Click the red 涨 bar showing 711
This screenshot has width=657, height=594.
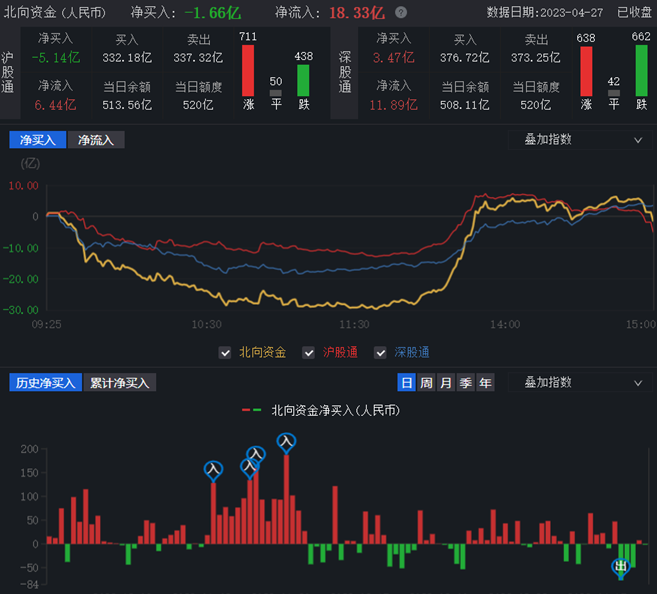coord(248,70)
